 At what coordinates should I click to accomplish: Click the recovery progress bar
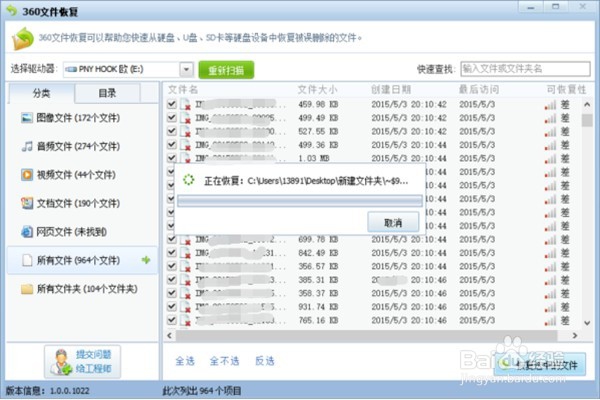point(300,201)
